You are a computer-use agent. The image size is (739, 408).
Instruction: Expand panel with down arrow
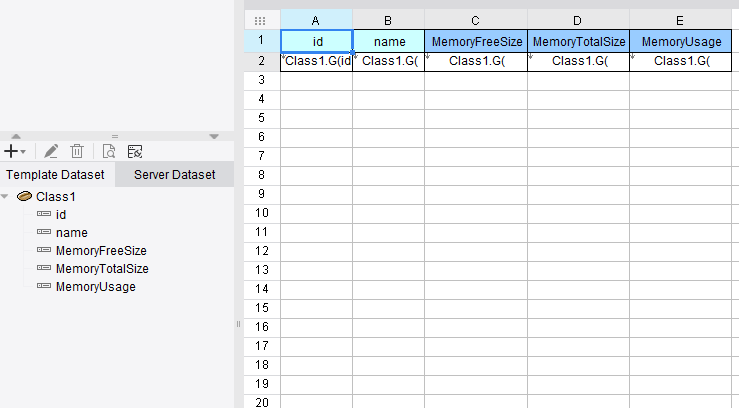[x=214, y=136]
